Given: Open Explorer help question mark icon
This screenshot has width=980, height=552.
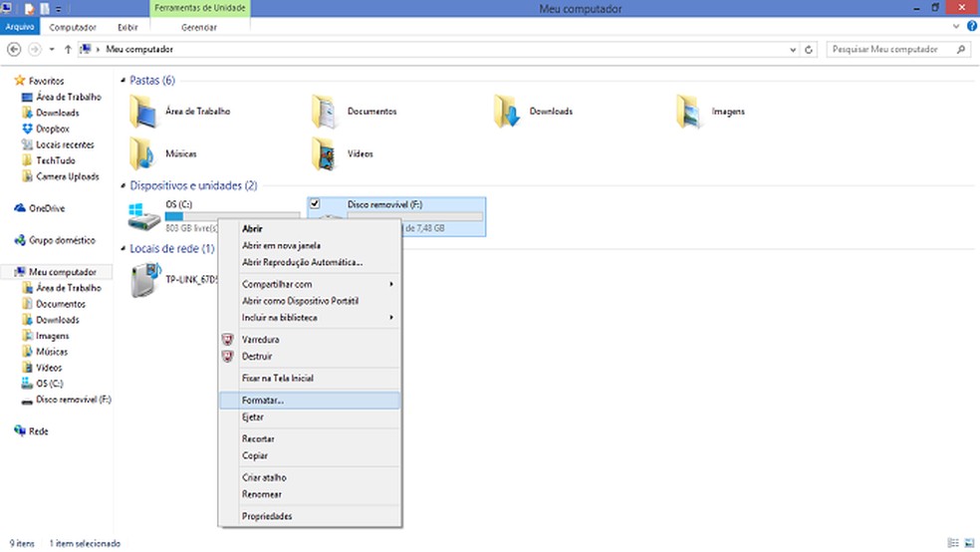Looking at the screenshot, I should pos(972,26).
